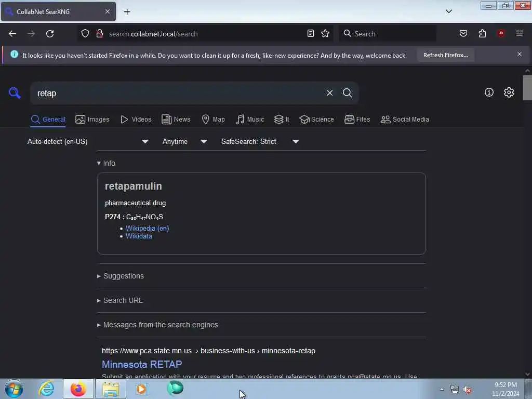Switch to the Music category
This screenshot has width=532, height=399.
(x=250, y=119)
